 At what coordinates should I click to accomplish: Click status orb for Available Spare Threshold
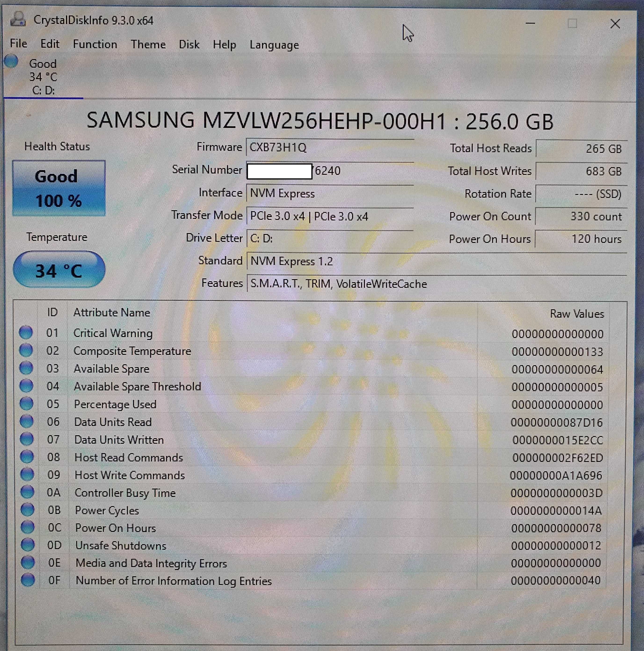click(26, 386)
